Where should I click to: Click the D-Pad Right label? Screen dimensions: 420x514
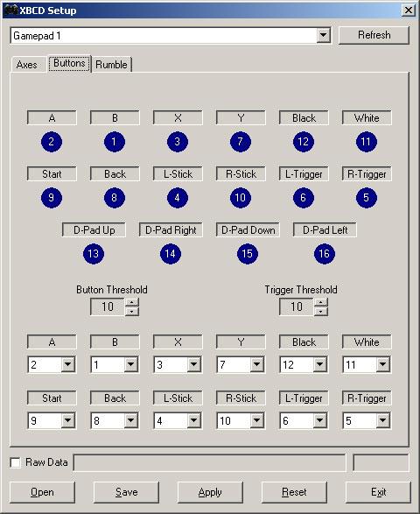[171, 229]
